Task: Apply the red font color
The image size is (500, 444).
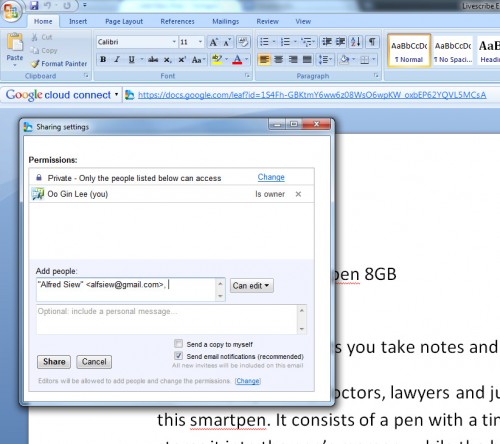Action: tap(237, 60)
